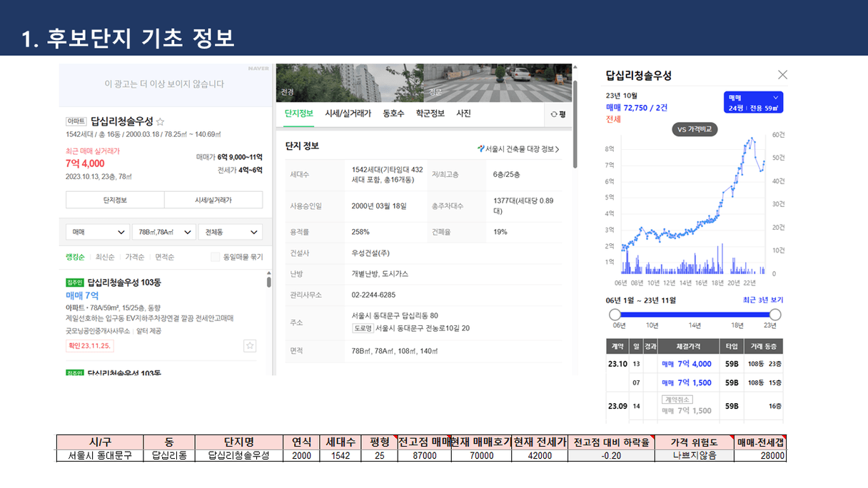
Task: Close the 답십리청솔우성 price chart panel
Action: 782,75
